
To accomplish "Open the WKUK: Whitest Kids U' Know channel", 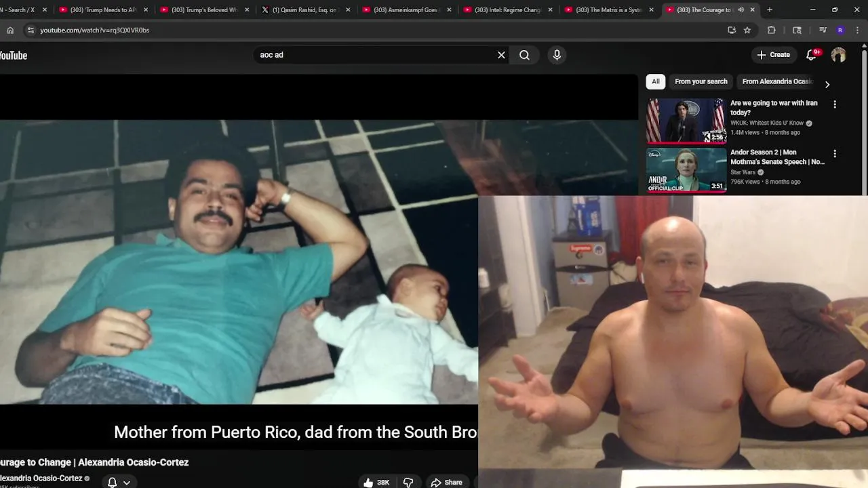I will click(767, 123).
